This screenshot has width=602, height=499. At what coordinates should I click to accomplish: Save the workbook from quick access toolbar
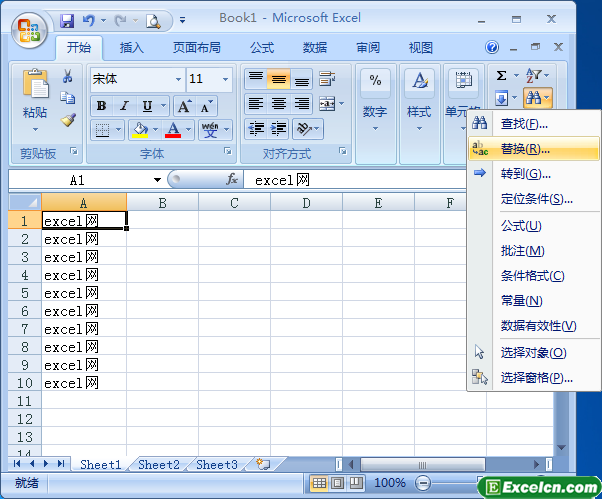point(67,21)
